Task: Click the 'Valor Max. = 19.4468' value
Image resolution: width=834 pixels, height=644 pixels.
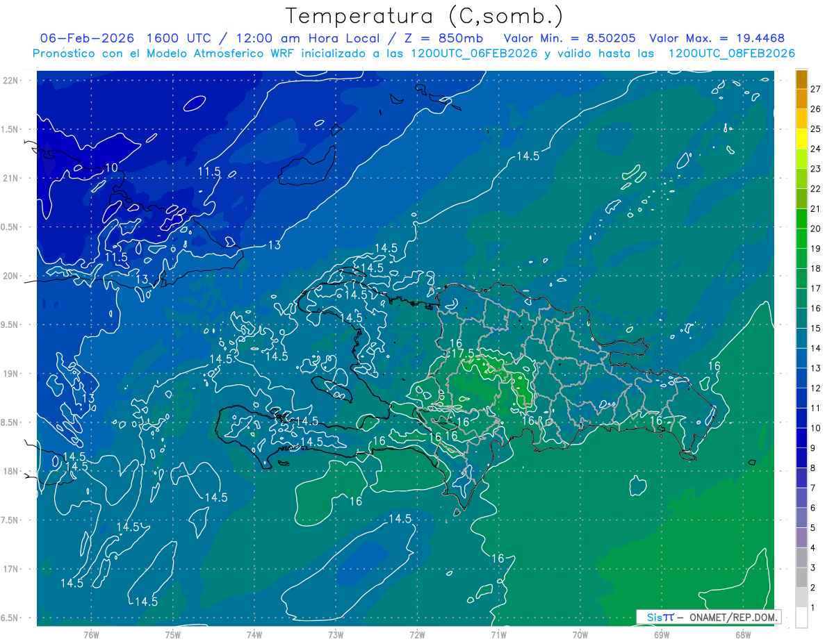Action: click(717, 38)
